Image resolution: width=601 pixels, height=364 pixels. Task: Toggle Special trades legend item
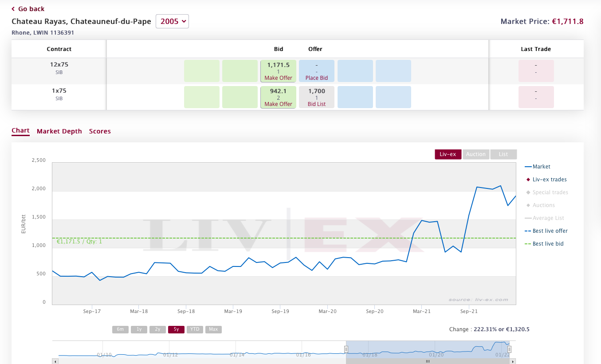[546, 192]
